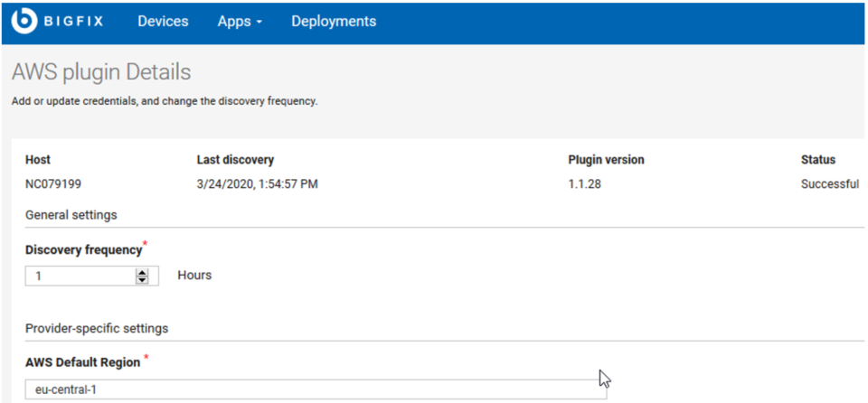Click the Successful status text
The width and height of the screenshot is (868, 403).
pos(830,184)
